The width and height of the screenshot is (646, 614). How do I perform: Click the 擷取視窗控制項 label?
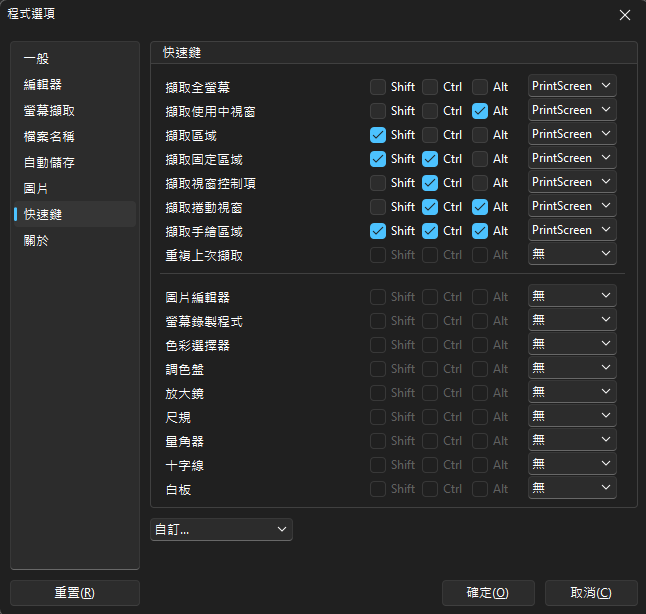(x=211, y=183)
